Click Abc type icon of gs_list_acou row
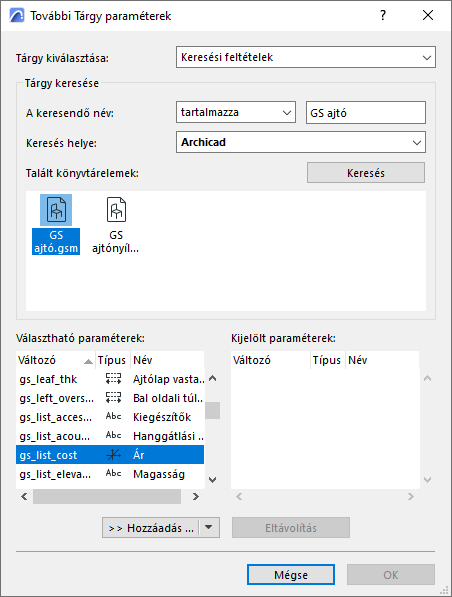Viewport: 452px width, 597px height. point(113,436)
